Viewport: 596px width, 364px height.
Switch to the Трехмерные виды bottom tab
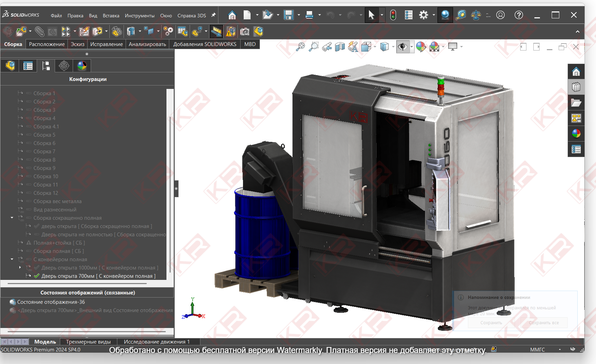tap(88, 342)
